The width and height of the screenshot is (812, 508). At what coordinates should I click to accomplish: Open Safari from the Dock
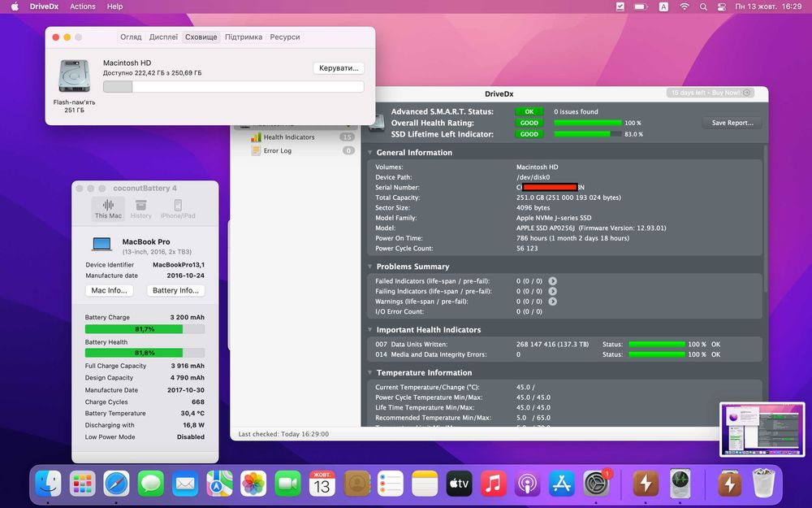[x=116, y=484]
